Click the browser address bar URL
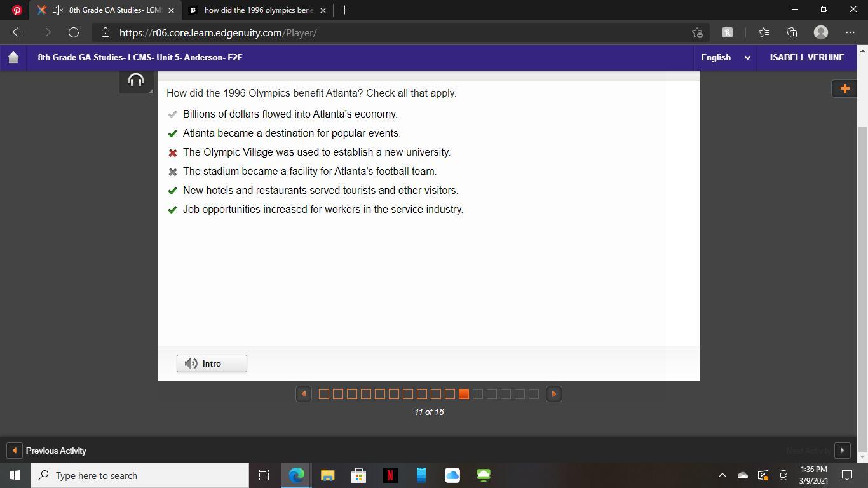 [218, 32]
